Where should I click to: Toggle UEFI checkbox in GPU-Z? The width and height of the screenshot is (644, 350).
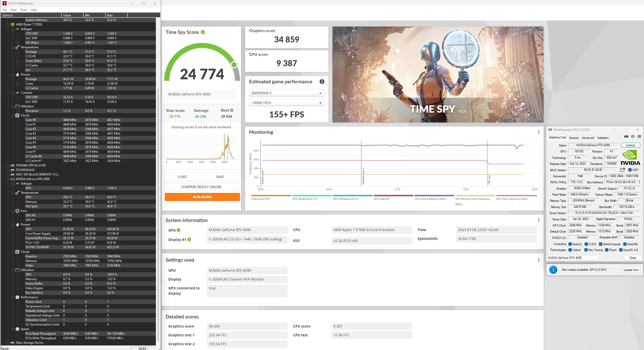[x=630, y=170]
